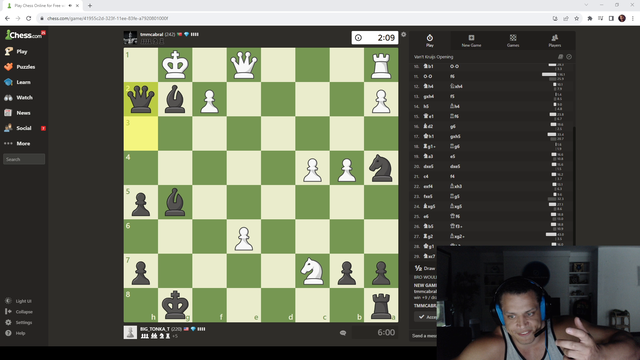Viewport: 640px width, 360px height.
Task: Reload the browser page
Action: coord(28,18)
